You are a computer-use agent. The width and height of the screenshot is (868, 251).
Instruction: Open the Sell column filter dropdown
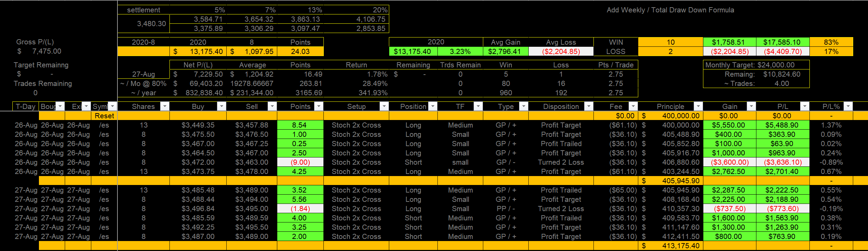pyautogui.click(x=272, y=107)
